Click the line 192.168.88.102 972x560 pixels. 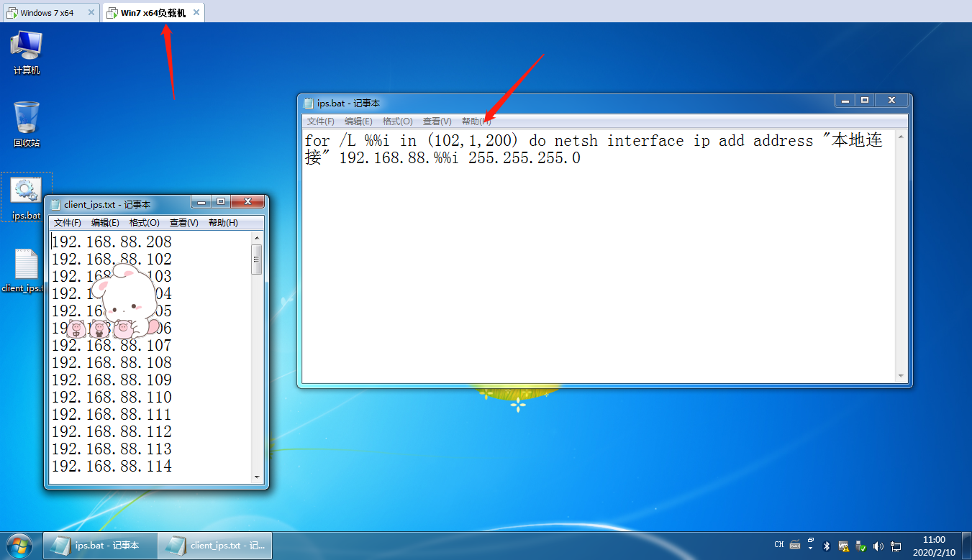point(112,260)
